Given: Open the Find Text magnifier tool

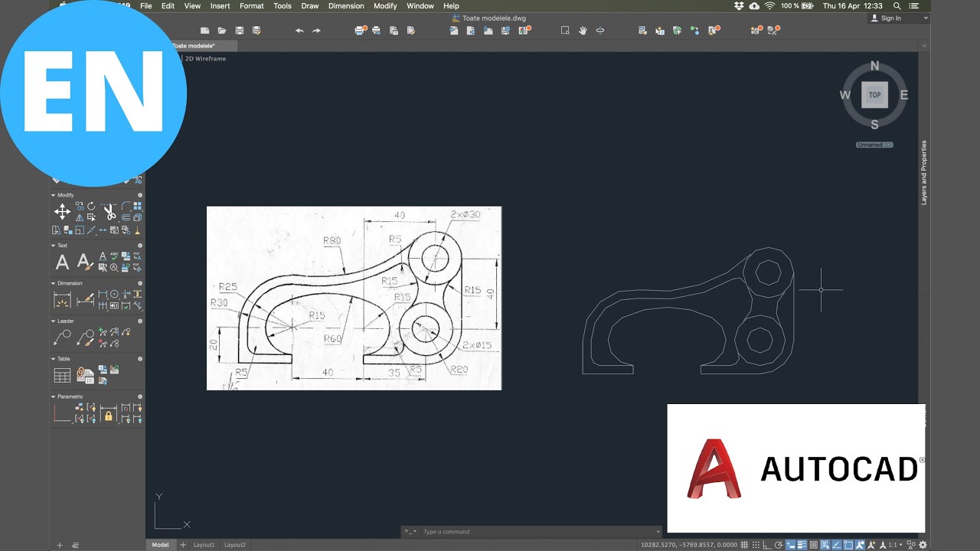Looking at the screenshot, I should point(115,267).
